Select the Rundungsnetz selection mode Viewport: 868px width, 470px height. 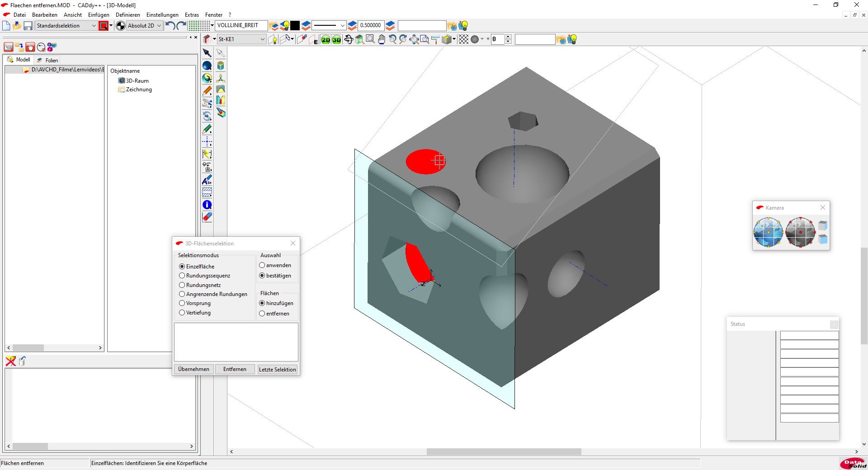click(x=182, y=285)
